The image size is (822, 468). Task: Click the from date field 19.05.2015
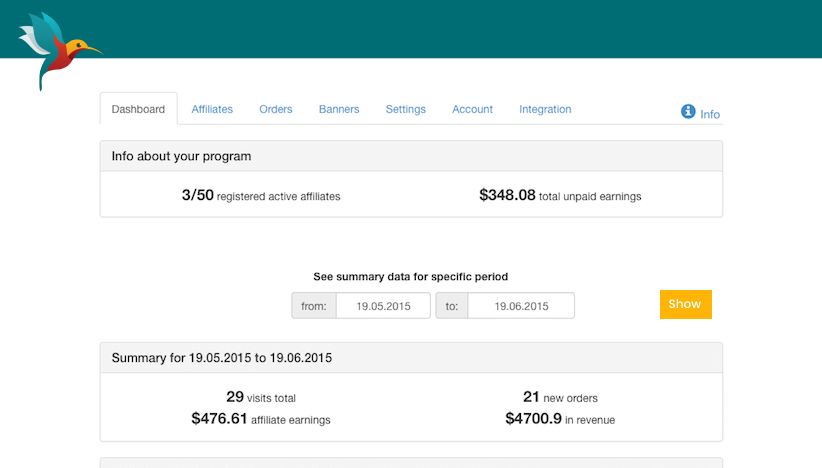pos(383,306)
